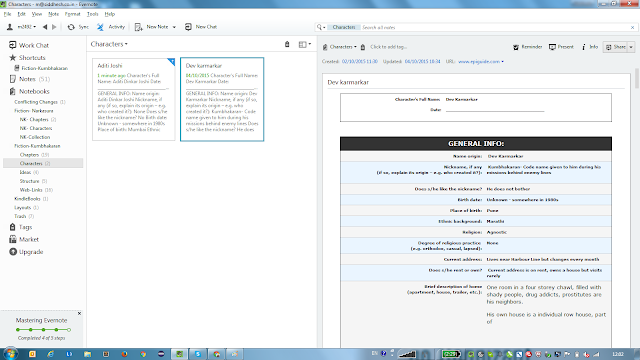Edit the Dev karmarkar note title
Viewport: 640px width, 360px height.
[x=348, y=82]
